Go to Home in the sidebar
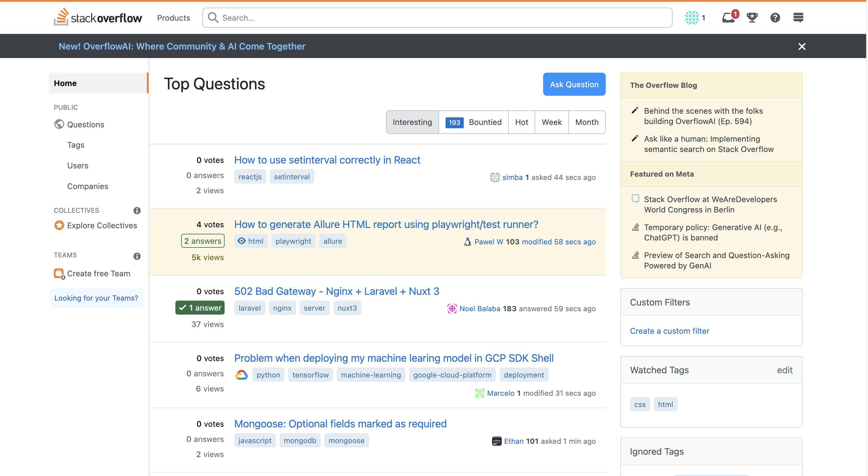The image size is (868, 476). (98, 83)
